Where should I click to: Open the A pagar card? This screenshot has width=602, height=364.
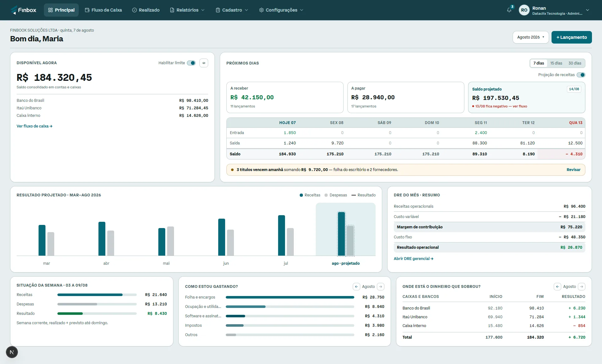406,97
